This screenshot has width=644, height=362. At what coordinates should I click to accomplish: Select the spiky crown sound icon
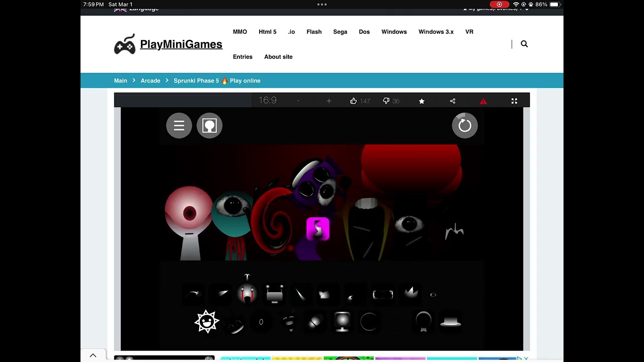click(x=411, y=293)
